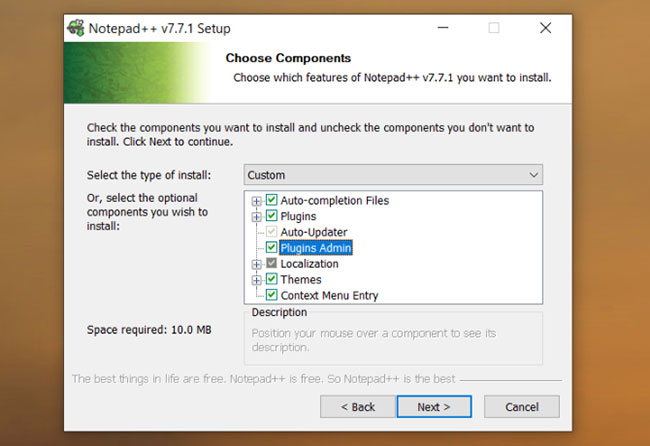Image resolution: width=650 pixels, height=446 pixels.
Task: Expand the Localization tree node
Action: coord(257,264)
